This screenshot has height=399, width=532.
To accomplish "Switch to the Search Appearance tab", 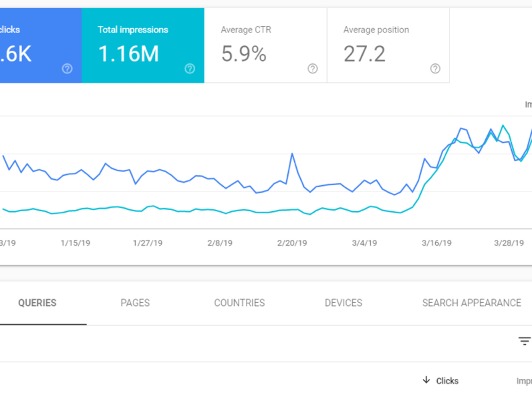I will [x=471, y=303].
